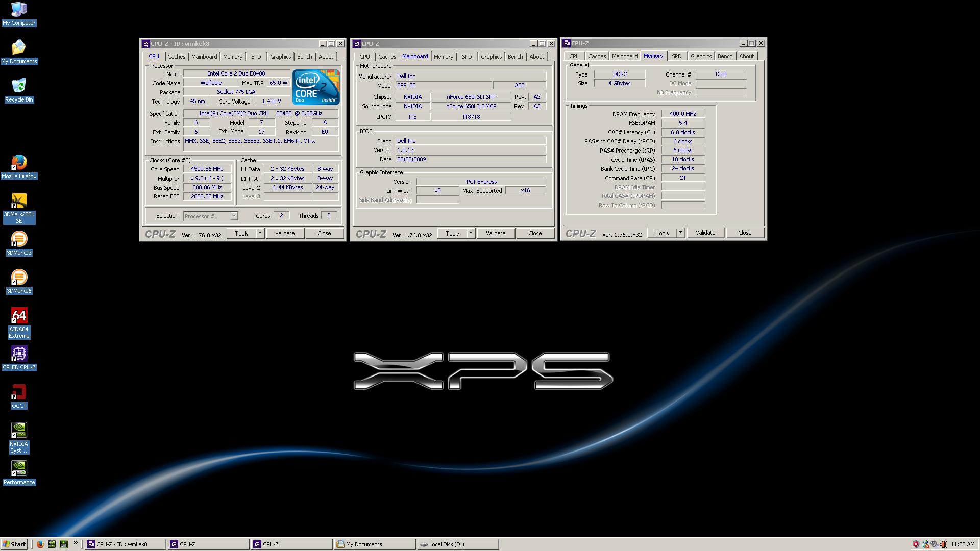Open the NVIDIA System desktop shortcut

pos(19,438)
